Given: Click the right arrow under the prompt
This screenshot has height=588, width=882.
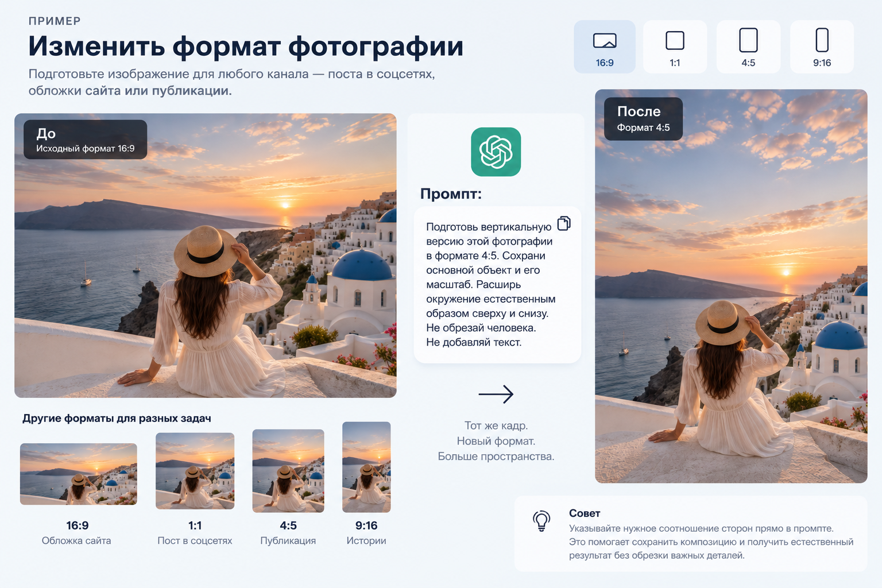Looking at the screenshot, I should [496, 394].
